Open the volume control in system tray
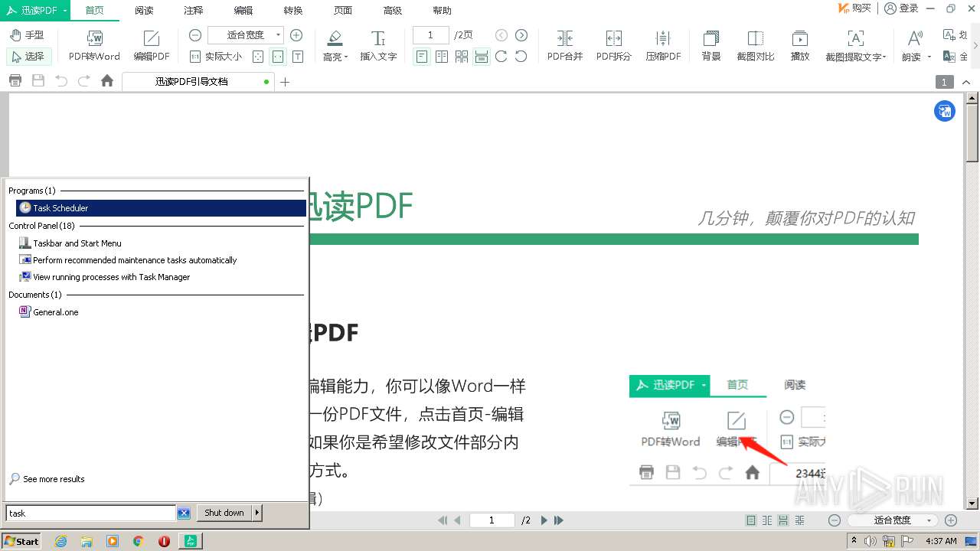Viewport: 980px width, 551px height. [871, 541]
